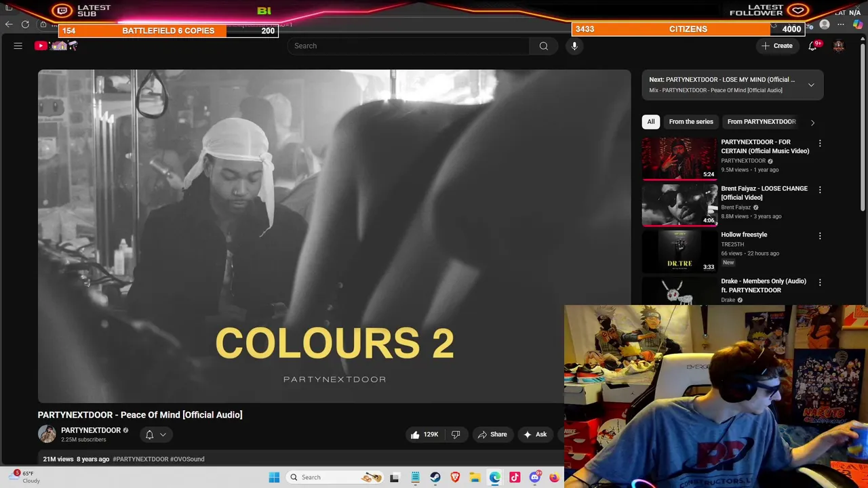Open Discord from the taskbar
The height and width of the screenshot is (488, 868).
pyautogui.click(x=535, y=477)
